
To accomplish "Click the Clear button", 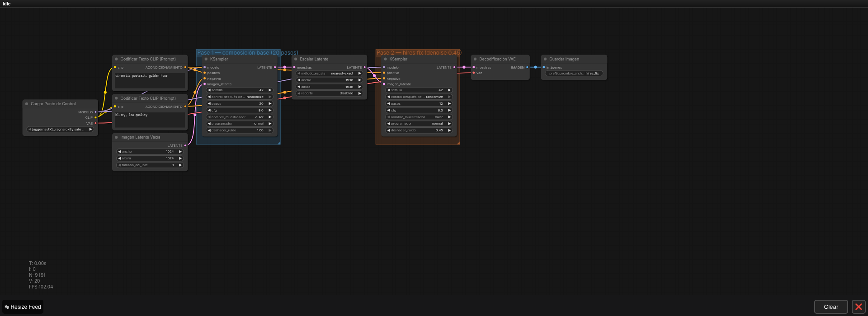I will click(x=831, y=307).
